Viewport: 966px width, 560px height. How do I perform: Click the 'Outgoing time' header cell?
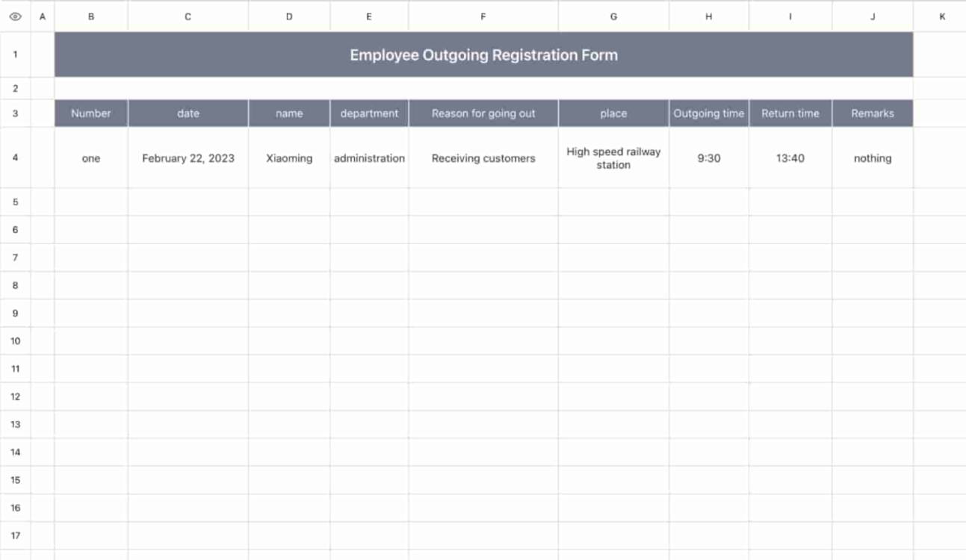coord(709,113)
